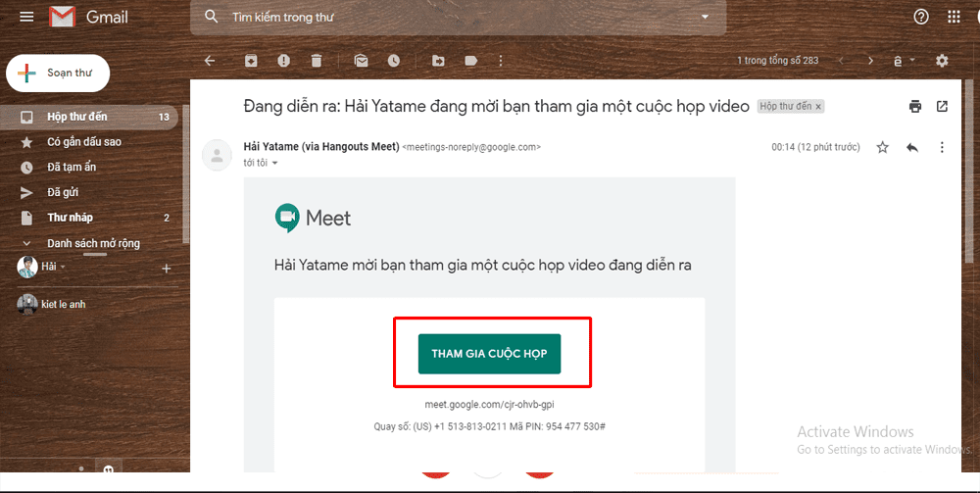Screen dimensions: 980x493
Task: Open the Hộp thư đến inbox folder
Action: [89, 117]
